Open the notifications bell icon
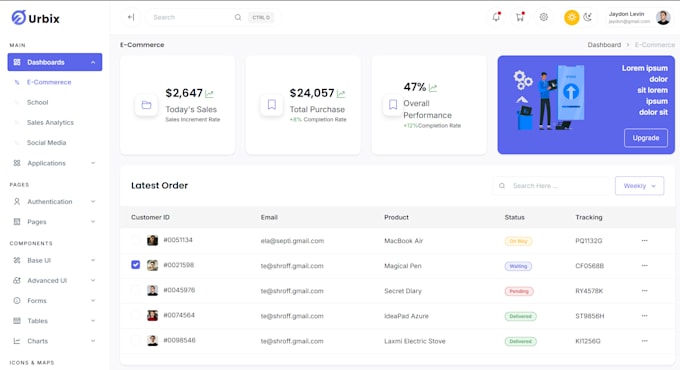The width and height of the screenshot is (680, 370). pyautogui.click(x=496, y=17)
